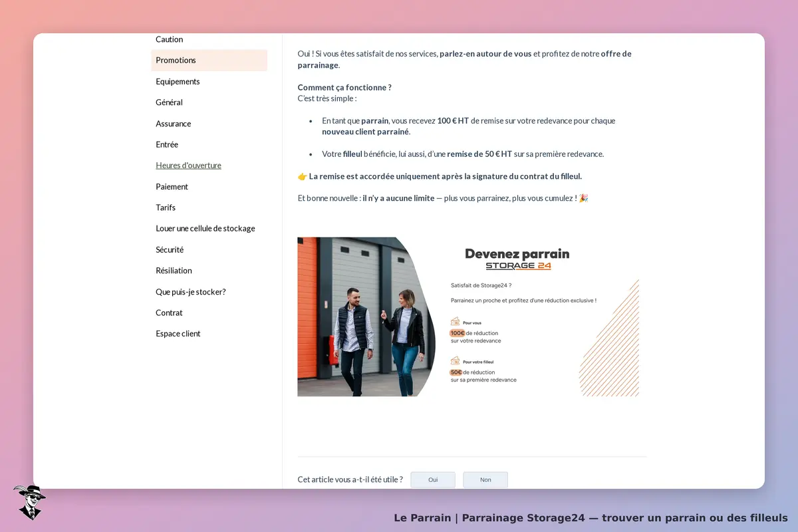Click the C'est très simple : line
This screenshot has width=798, height=532.
327,98
